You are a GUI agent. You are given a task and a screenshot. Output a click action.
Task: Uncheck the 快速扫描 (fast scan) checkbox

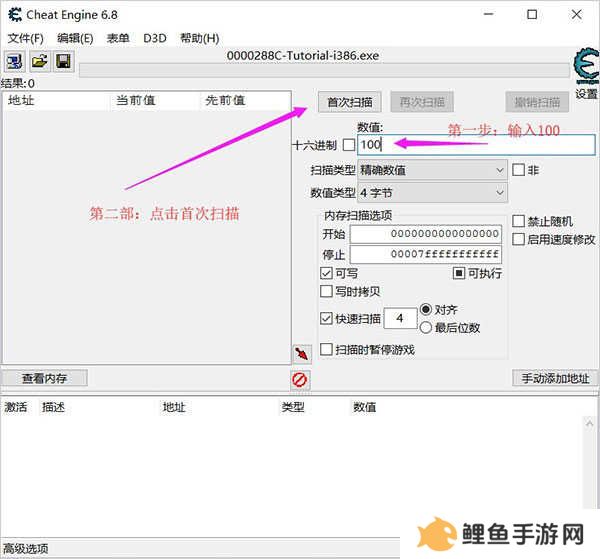326,318
